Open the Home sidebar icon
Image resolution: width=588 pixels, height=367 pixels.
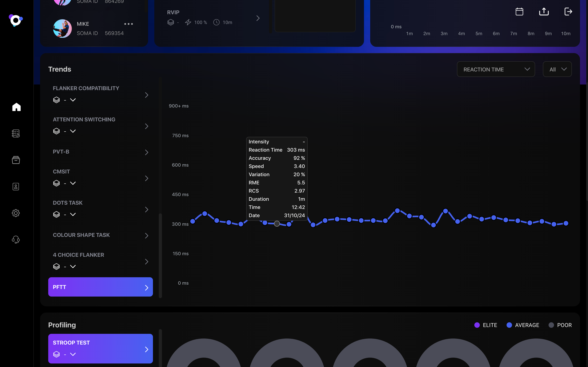tap(16, 107)
